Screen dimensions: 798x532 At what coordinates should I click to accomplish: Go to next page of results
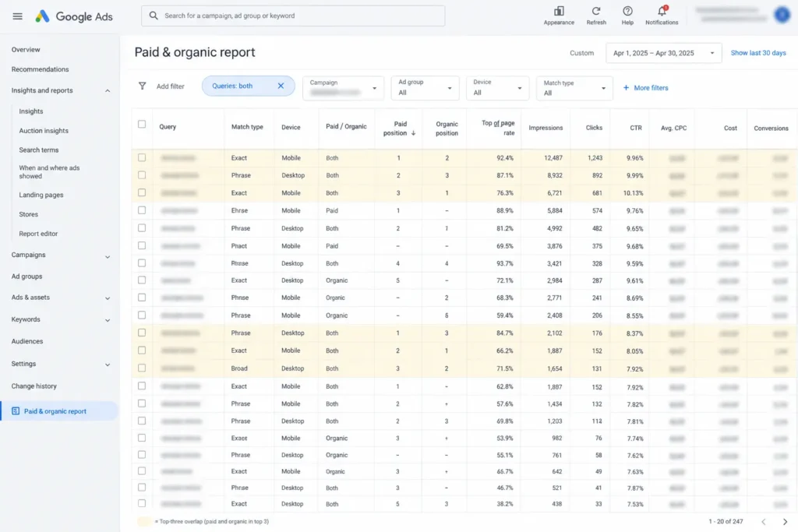click(785, 521)
